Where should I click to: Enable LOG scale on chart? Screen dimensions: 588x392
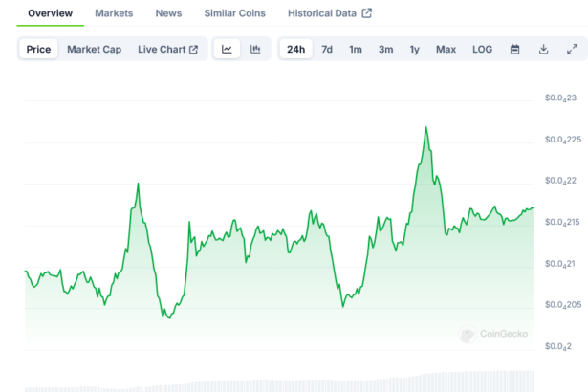point(483,49)
